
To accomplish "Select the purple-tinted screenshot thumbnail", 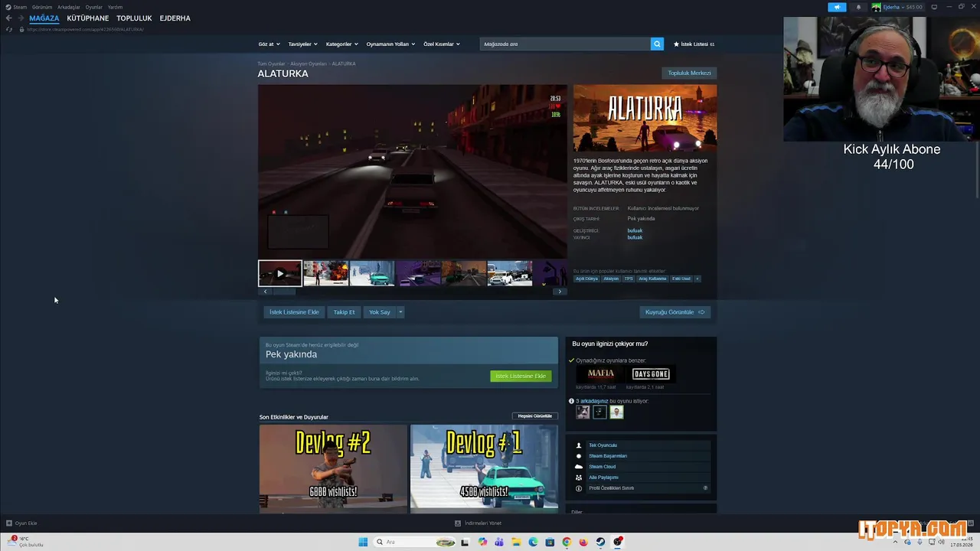I will point(418,273).
